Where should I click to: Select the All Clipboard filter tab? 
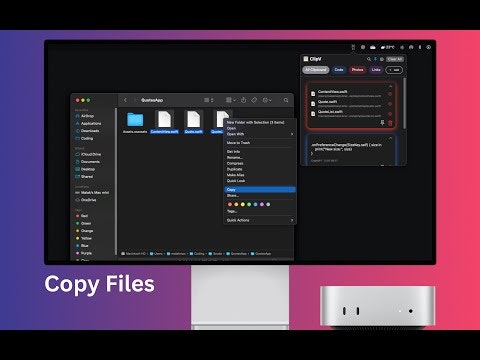[316, 70]
